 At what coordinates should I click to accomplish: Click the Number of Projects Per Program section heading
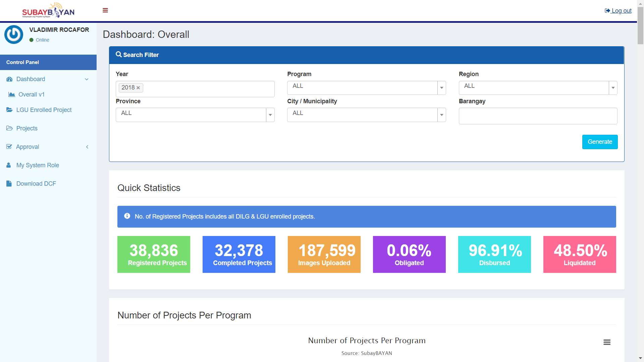[x=184, y=315]
